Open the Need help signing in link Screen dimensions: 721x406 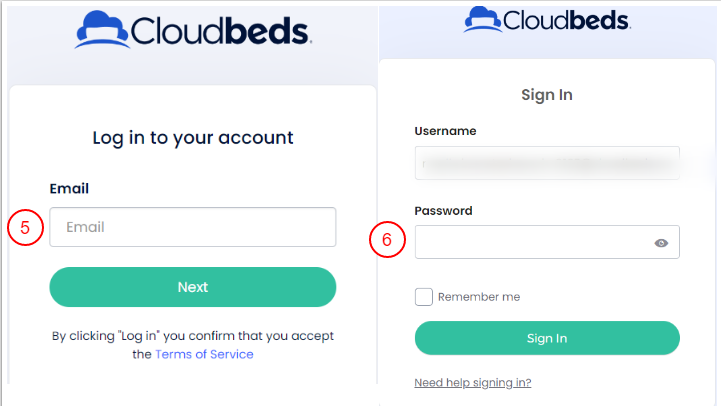(x=473, y=383)
